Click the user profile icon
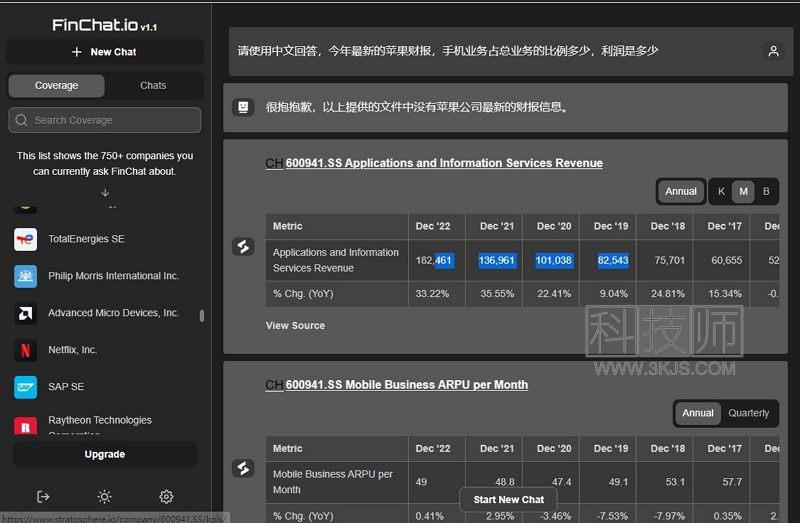This screenshot has width=800, height=523. point(773,51)
